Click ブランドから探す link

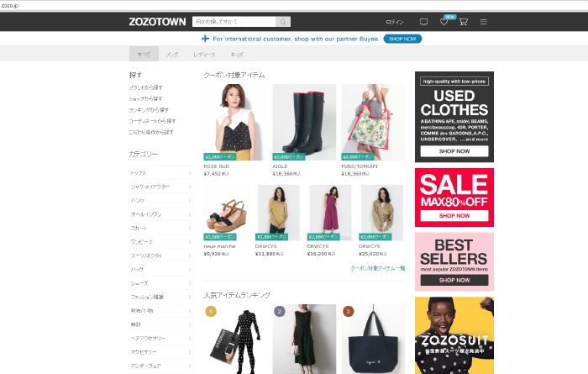tap(146, 87)
